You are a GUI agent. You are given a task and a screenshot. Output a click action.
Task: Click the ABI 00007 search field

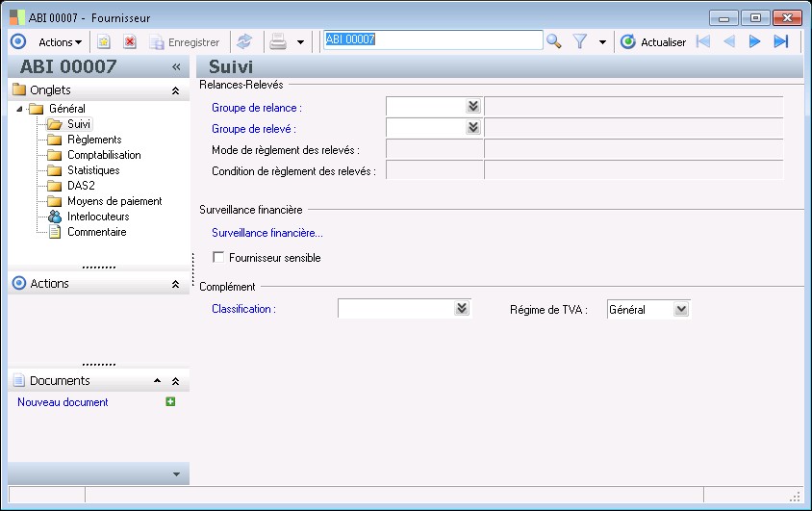click(x=433, y=40)
